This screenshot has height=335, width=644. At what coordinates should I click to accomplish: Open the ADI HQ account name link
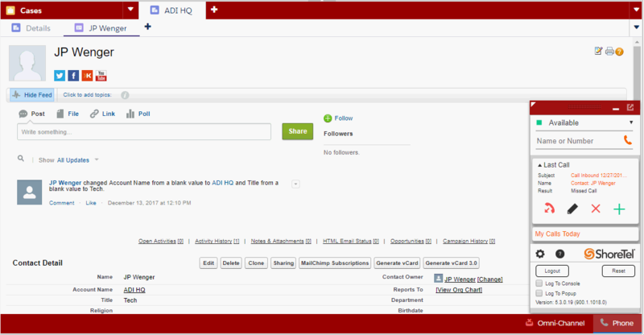click(134, 290)
